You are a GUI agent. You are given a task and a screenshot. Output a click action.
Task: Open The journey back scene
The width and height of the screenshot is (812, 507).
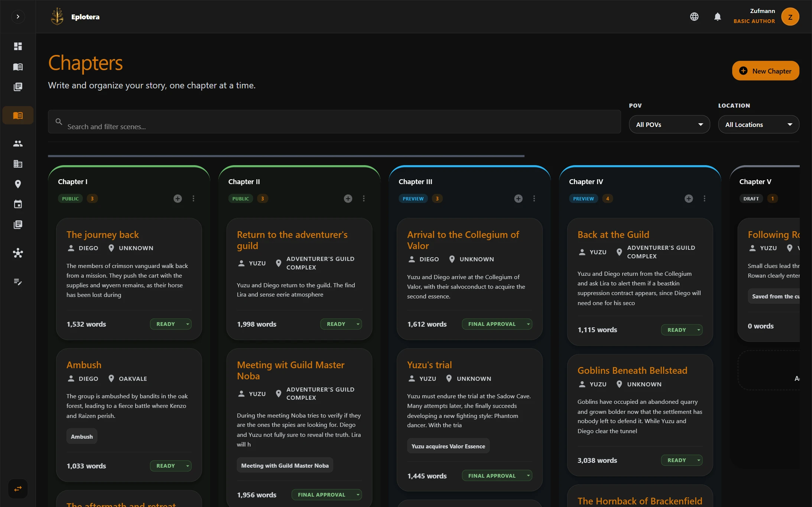pyautogui.click(x=103, y=235)
